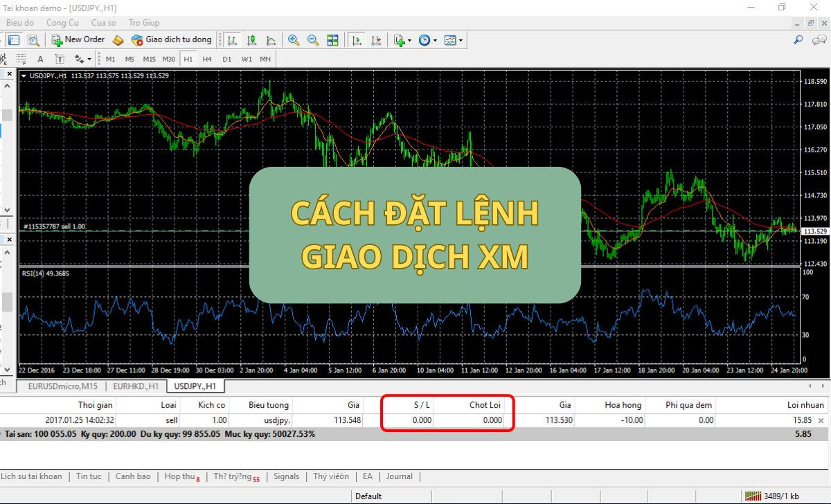Click the New Order toolbar button
Image resolution: width=831 pixels, height=504 pixels.
point(78,40)
